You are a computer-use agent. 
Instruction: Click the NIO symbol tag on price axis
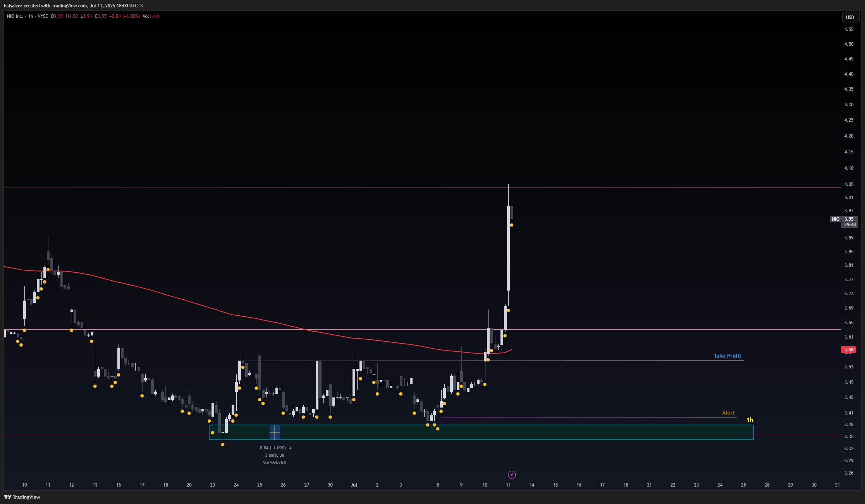click(836, 219)
